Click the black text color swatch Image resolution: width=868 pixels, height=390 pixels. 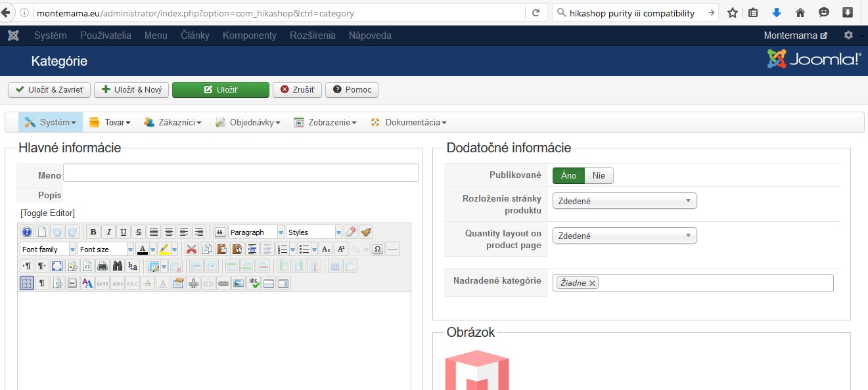pos(143,249)
